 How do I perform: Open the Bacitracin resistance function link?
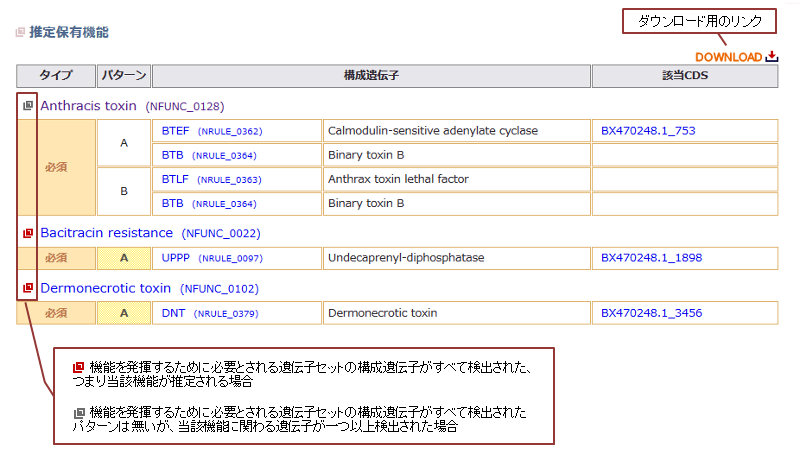[x=106, y=233]
